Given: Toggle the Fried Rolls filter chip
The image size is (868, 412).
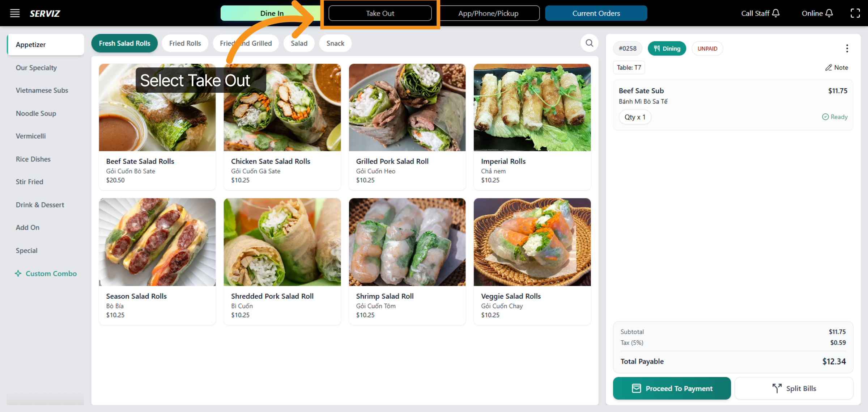Looking at the screenshot, I should click(x=185, y=43).
